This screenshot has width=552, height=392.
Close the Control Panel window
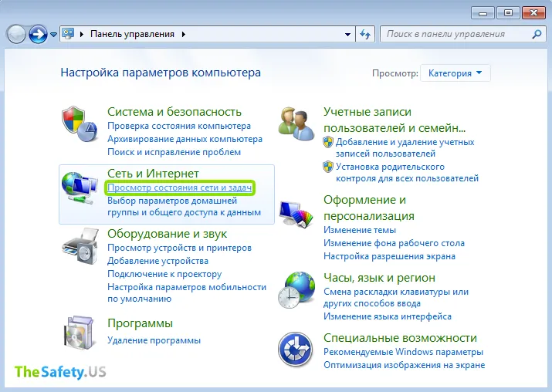533,13
